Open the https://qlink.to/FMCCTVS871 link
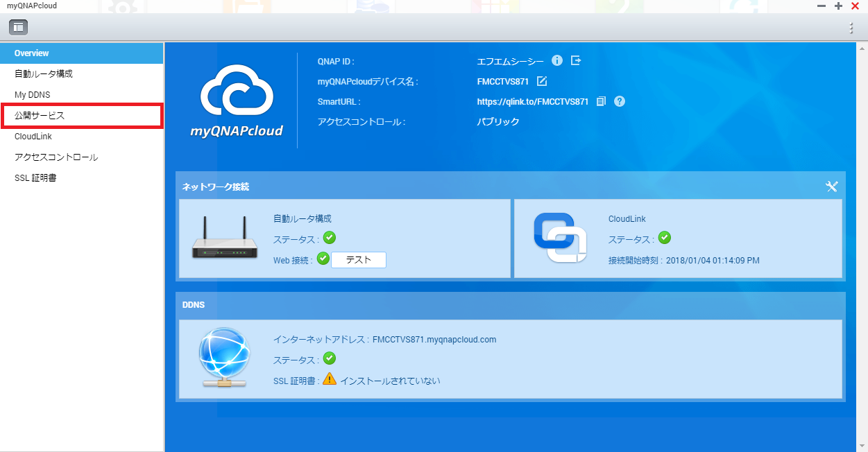The image size is (868, 452). pyautogui.click(x=533, y=102)
